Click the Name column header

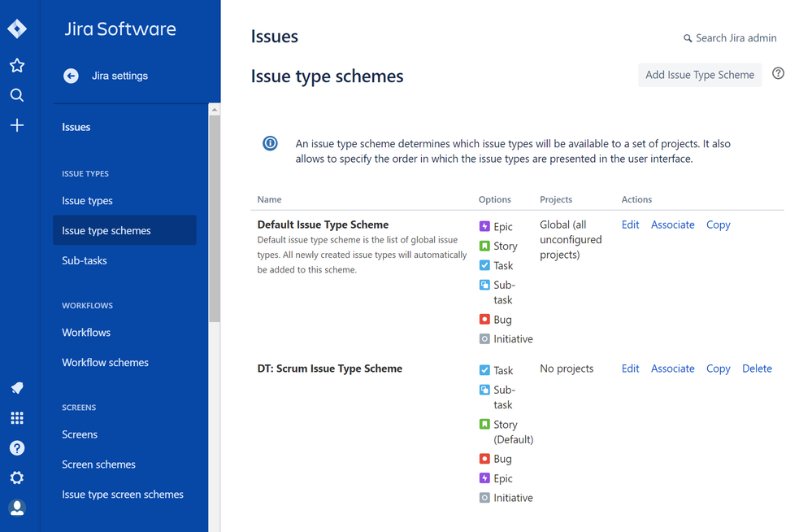click(x=269, y=199)
